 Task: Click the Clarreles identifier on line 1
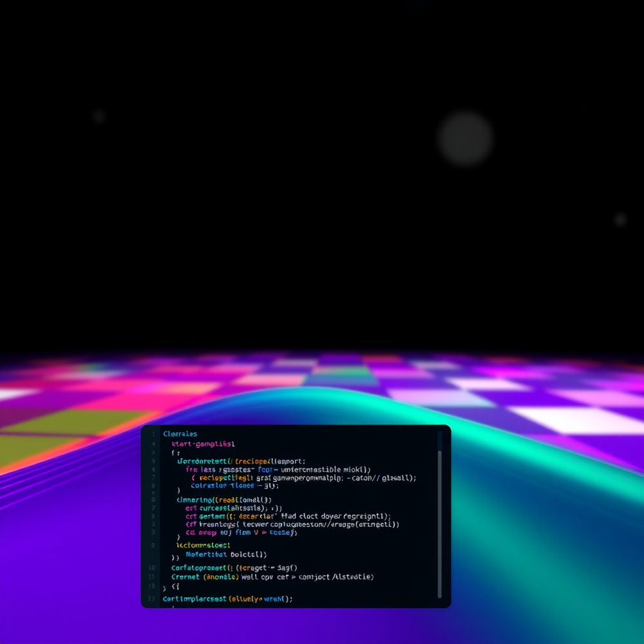[x=180, y=433]
